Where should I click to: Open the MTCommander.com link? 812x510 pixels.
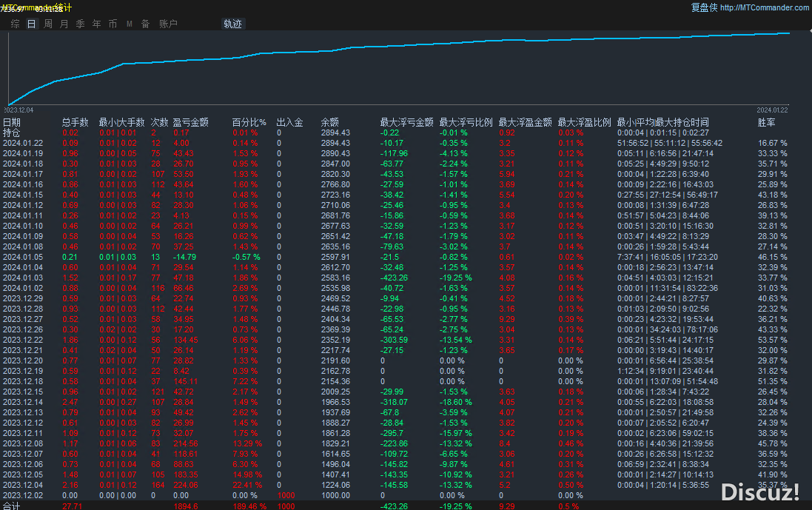(765, 7)
